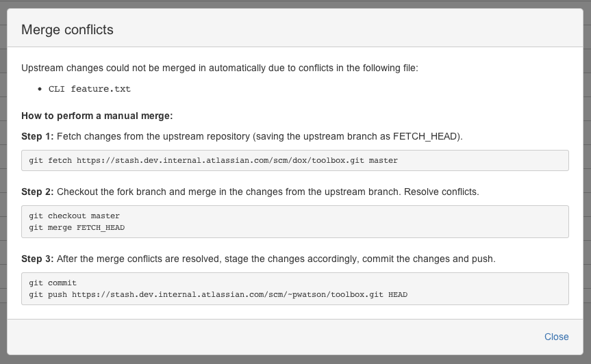The height and width of the screenshot is (364, 591).
Task: Click the 'Step 2:' label
Action: click(x=38, y=192)
